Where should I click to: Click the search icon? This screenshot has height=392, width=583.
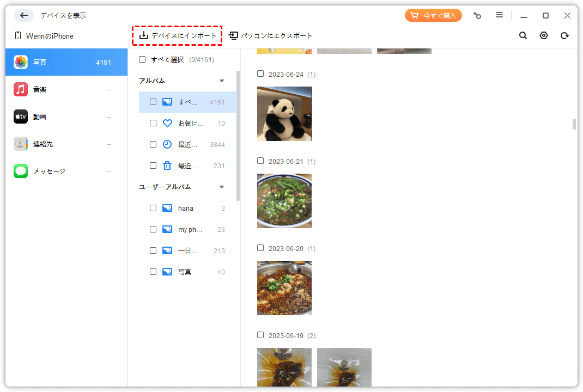coord(523,35)
